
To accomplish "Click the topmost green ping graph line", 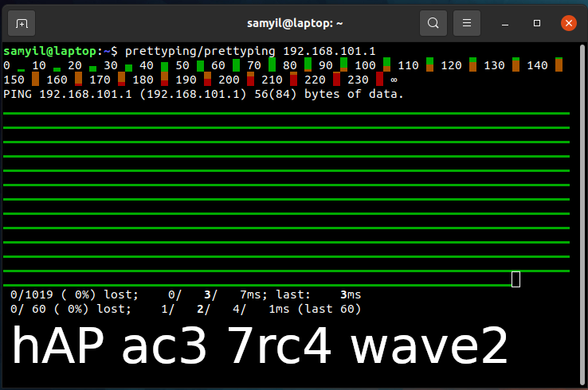I will 287,114.
